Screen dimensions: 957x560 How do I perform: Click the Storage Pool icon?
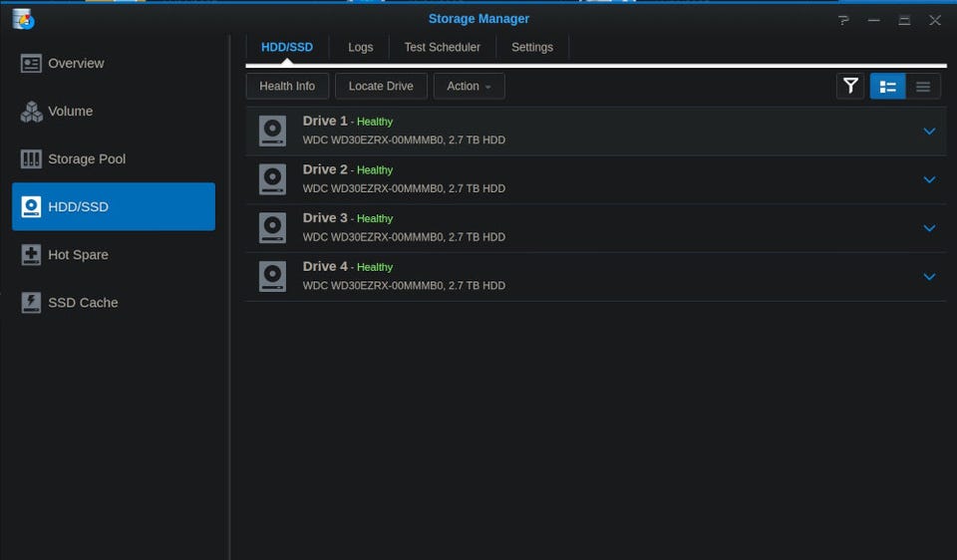click(31, 159)
